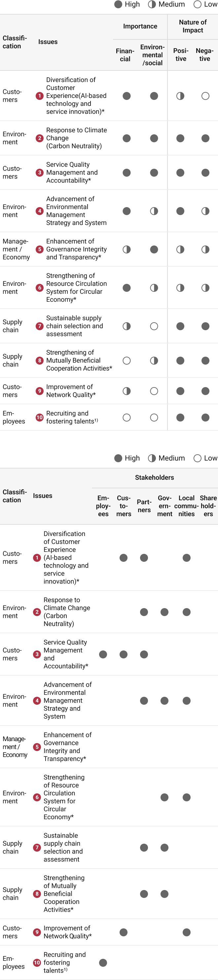Click the Local communities column header
This screenshot has height=980, width=218.
[x=187, y=506]
